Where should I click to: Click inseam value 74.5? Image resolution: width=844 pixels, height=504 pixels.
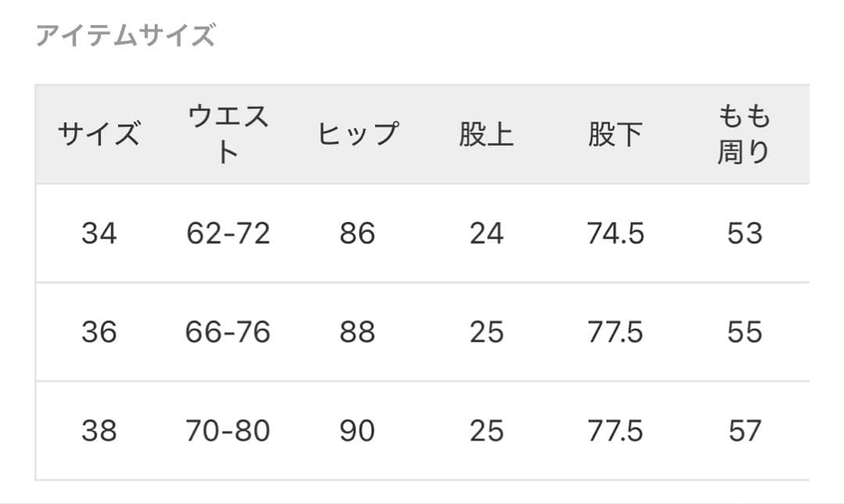[615, 234]
